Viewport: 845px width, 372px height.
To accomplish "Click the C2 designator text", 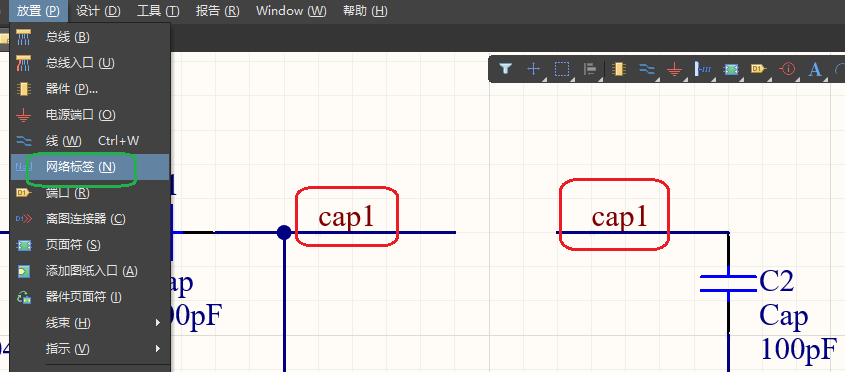I will tap(777, 281).
